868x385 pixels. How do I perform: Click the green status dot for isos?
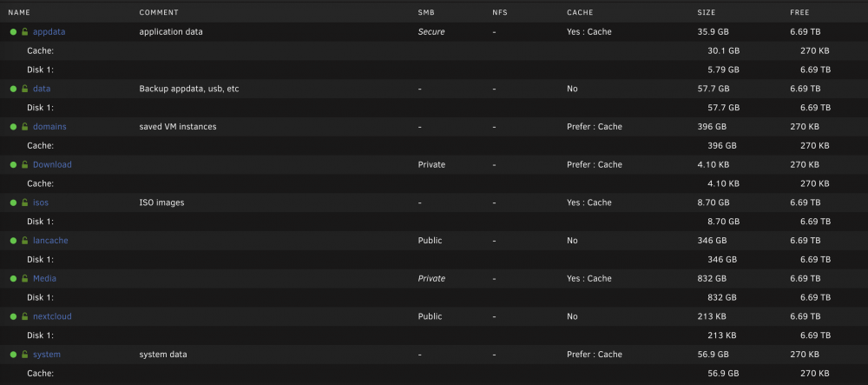pos(13,202)
